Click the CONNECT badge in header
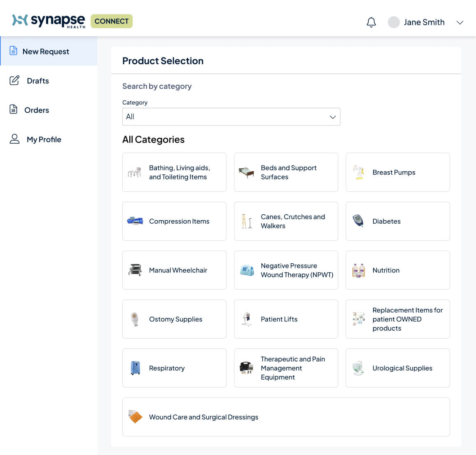 112,21
